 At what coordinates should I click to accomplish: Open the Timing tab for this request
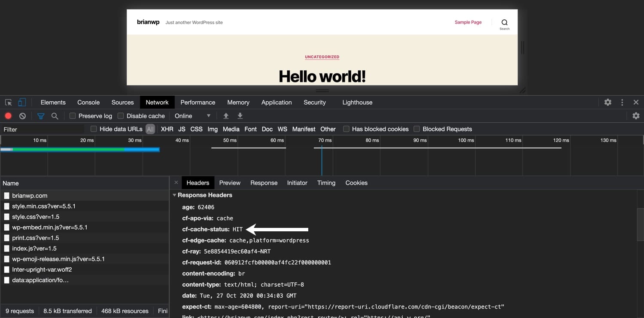[x=326, y=182]
